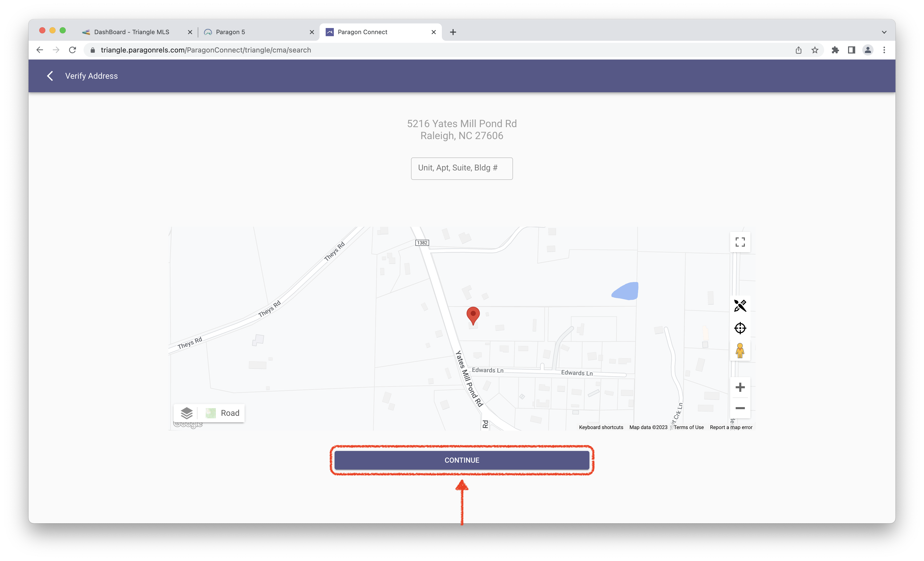Viewport: 924px width, 561px height.
Task: Open a new browser tab
Action: point(453,32)
